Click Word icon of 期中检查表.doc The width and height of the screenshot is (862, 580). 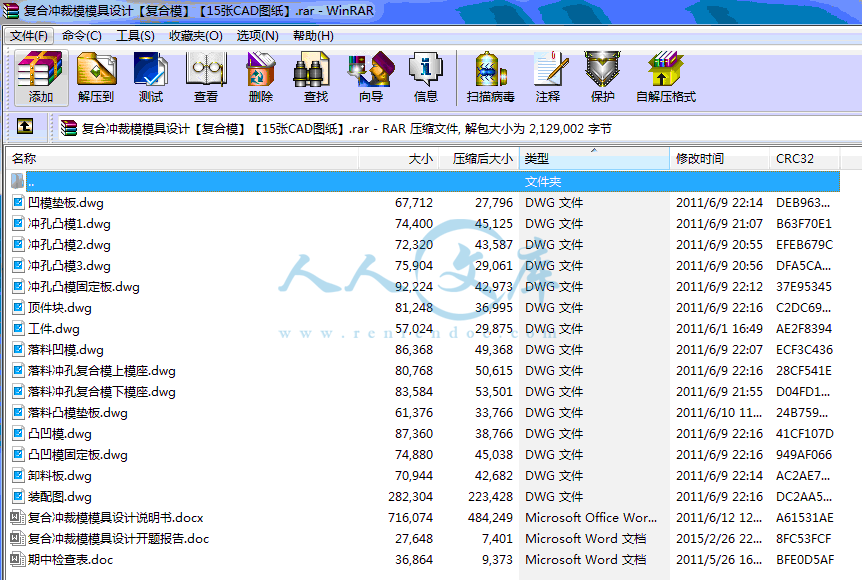[x=18, y=559]
